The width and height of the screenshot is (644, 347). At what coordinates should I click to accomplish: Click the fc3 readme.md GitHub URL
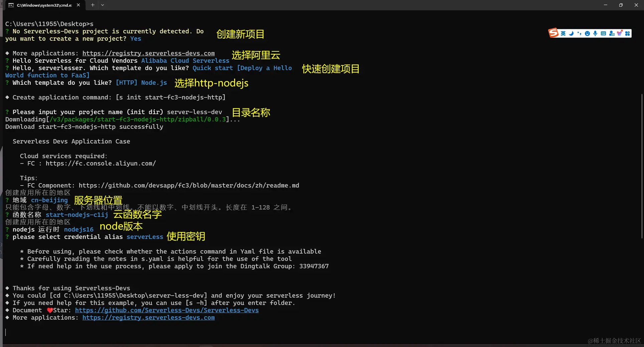click(189, 186)
